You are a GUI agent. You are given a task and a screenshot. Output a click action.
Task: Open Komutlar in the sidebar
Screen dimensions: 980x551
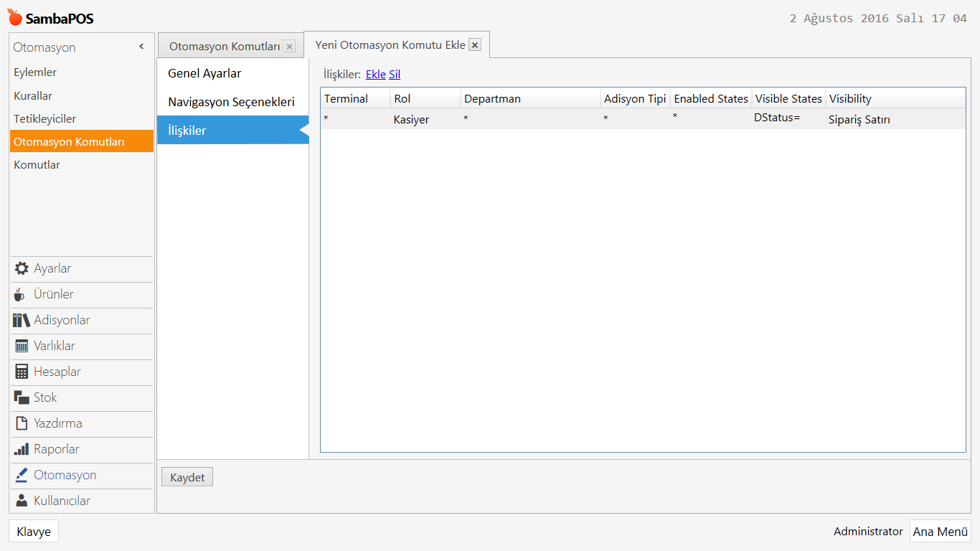[x=82, y=164]
